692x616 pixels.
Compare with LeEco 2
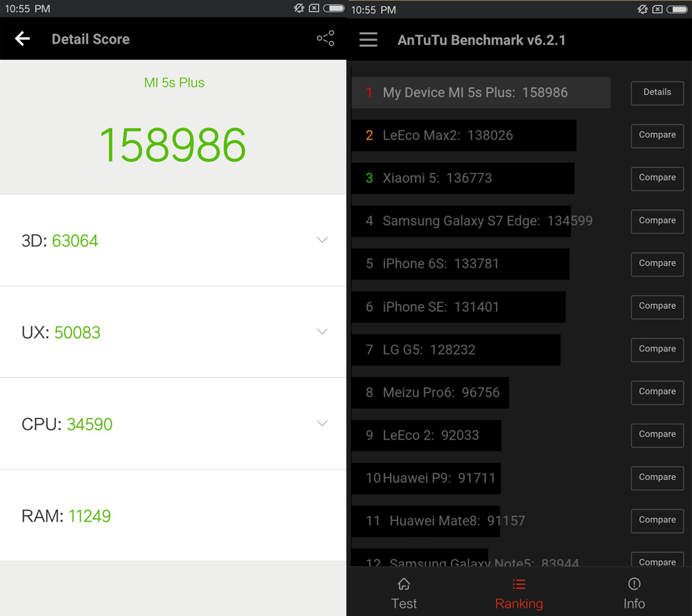pos(657,436)
